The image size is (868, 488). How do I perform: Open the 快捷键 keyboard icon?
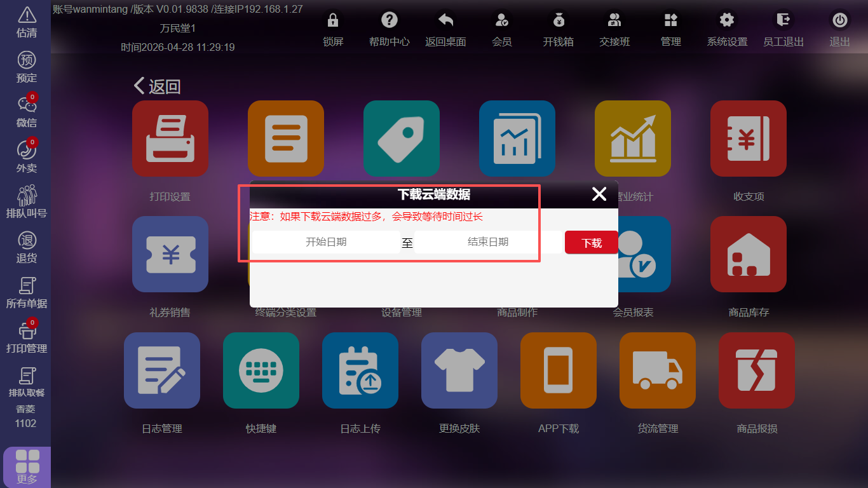tap(261, 370)
